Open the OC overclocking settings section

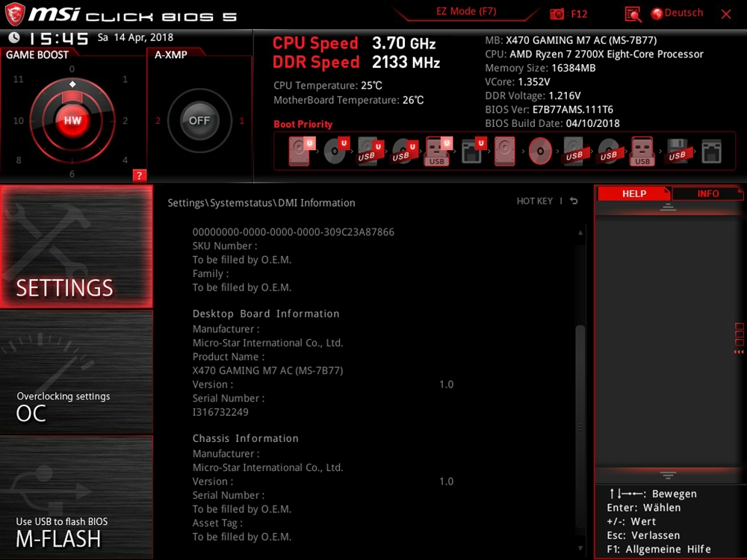(76, 373)
